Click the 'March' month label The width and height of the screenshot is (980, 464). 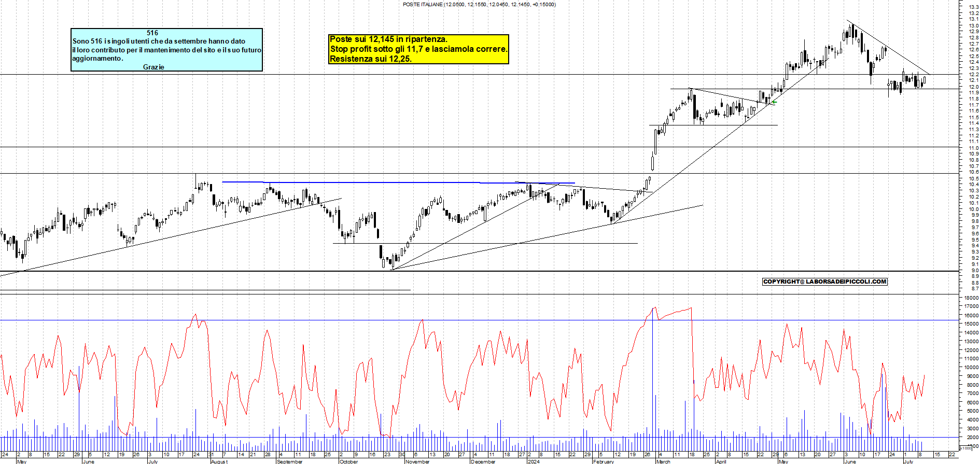[x=663, y=461]
